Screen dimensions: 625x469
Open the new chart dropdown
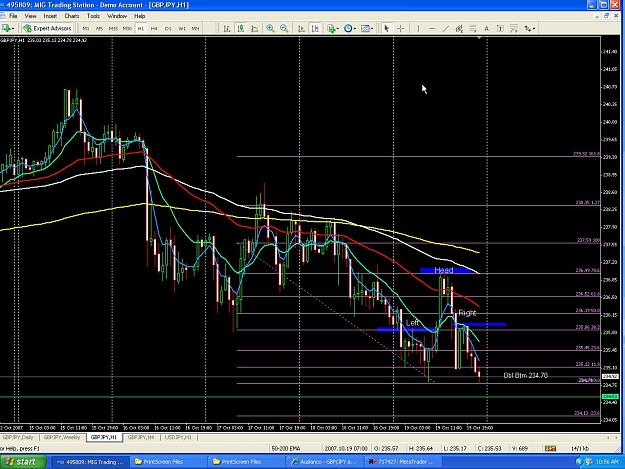tap(8, 28)
